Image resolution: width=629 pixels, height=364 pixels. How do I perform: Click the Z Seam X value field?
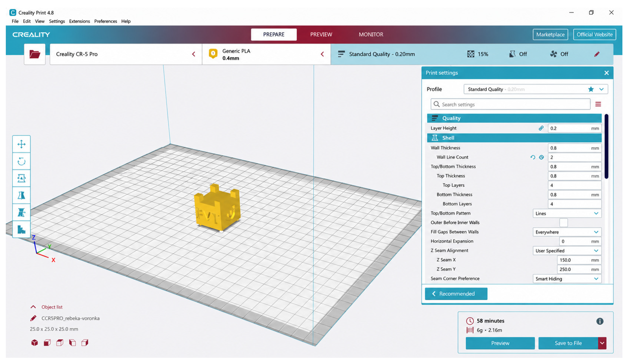[x=579, y=260]
